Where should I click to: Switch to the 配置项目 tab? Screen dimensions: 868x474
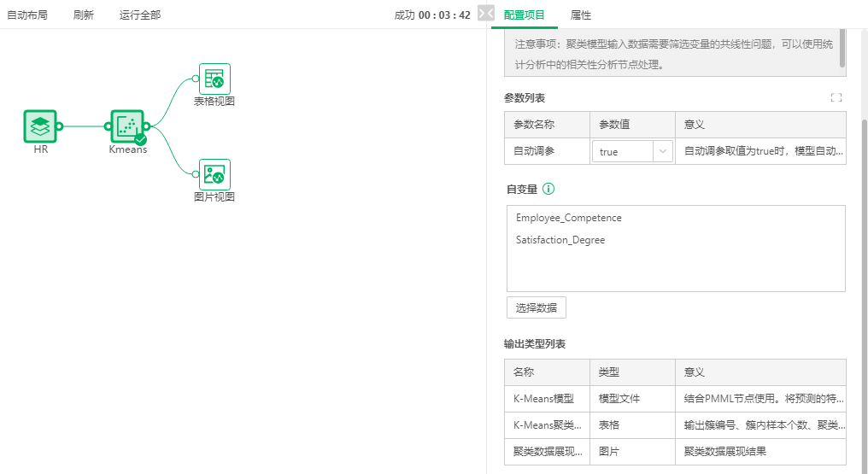[524, 15]
